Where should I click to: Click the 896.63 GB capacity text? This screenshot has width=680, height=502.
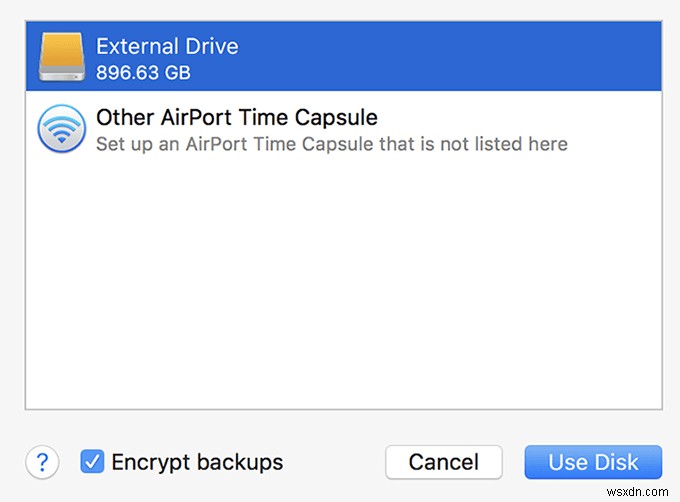tap(143, 72)
